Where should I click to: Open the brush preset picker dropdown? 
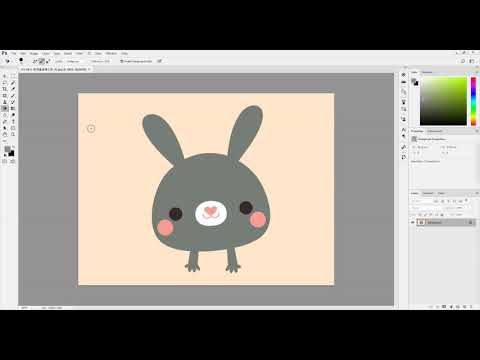(22, 61)
